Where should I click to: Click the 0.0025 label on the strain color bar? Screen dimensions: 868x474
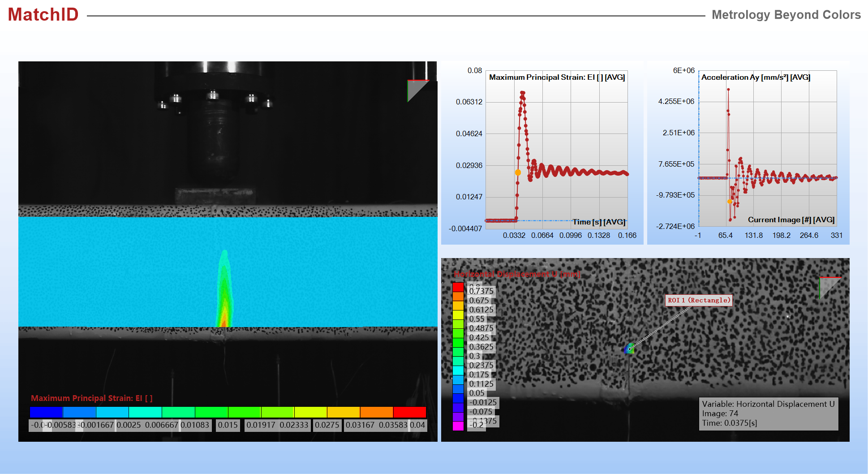129,425
